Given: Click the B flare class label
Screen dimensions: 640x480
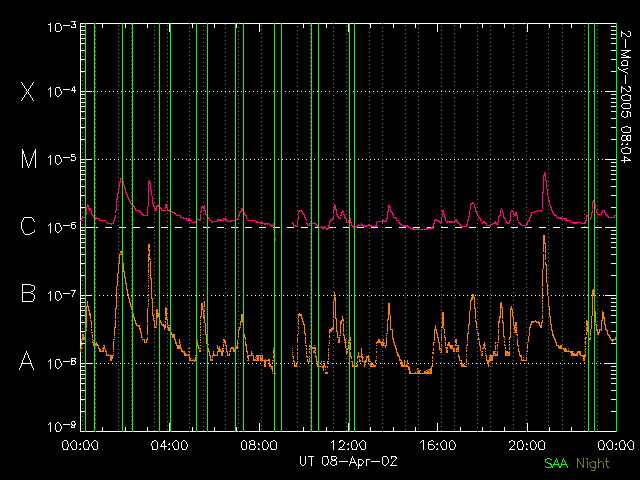Looking at the screenshot, I should pyautogui.click(x=28, y=293).
